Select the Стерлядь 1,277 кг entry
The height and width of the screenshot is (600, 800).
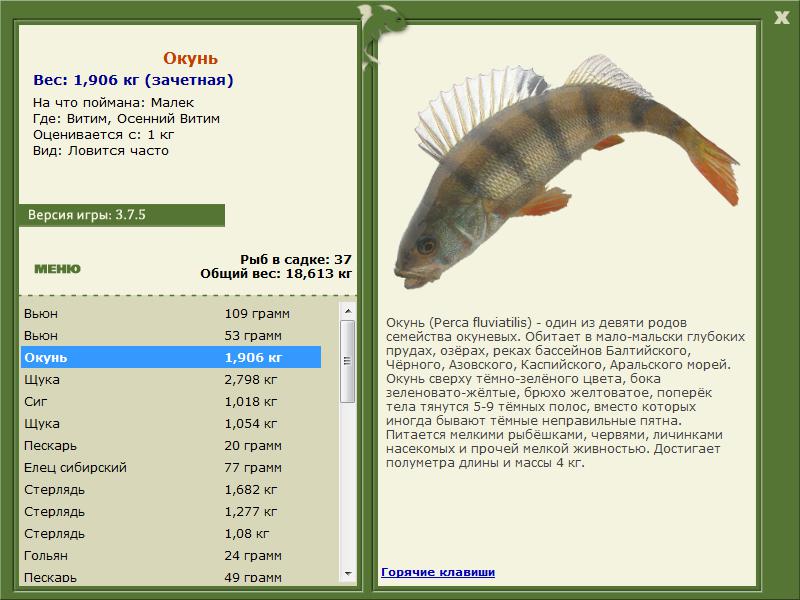[171, 511]
